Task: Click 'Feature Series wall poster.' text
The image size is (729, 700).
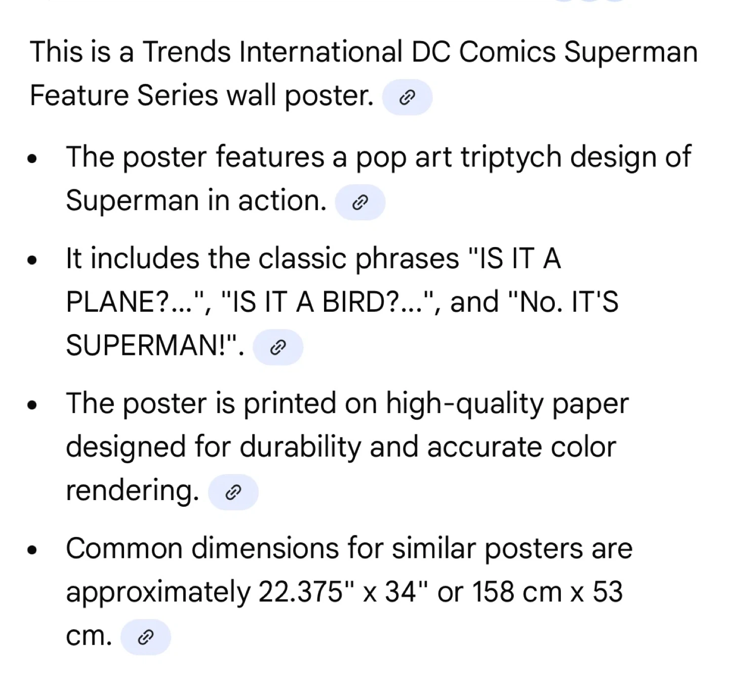Action: click(x=201, y=96)
